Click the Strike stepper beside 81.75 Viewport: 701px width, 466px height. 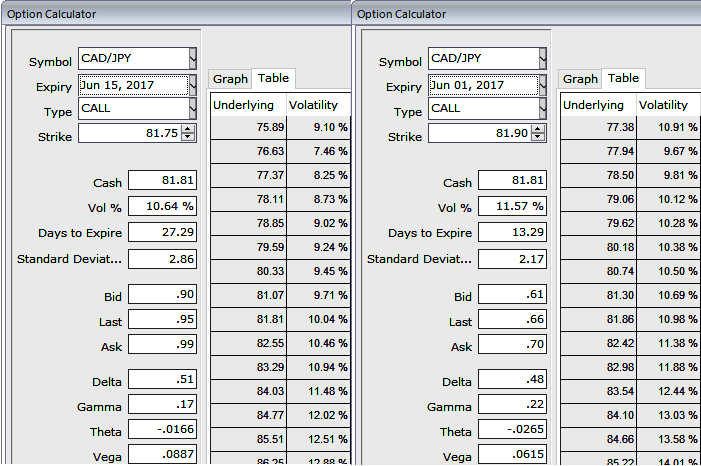188,133
